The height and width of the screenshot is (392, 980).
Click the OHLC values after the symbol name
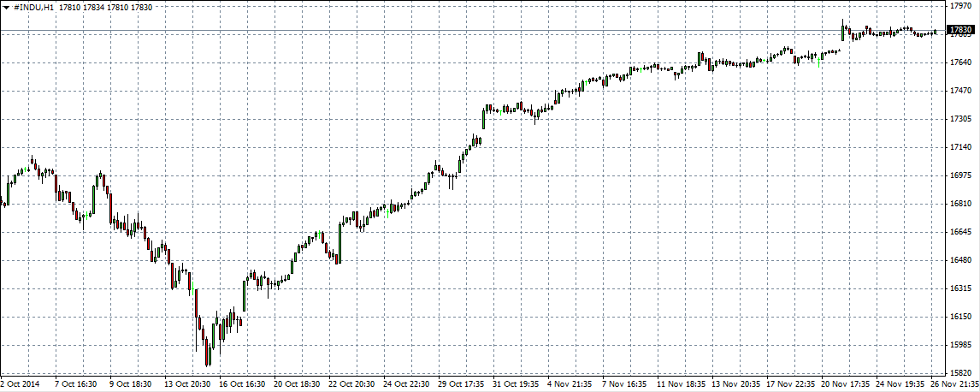(106, 7)
